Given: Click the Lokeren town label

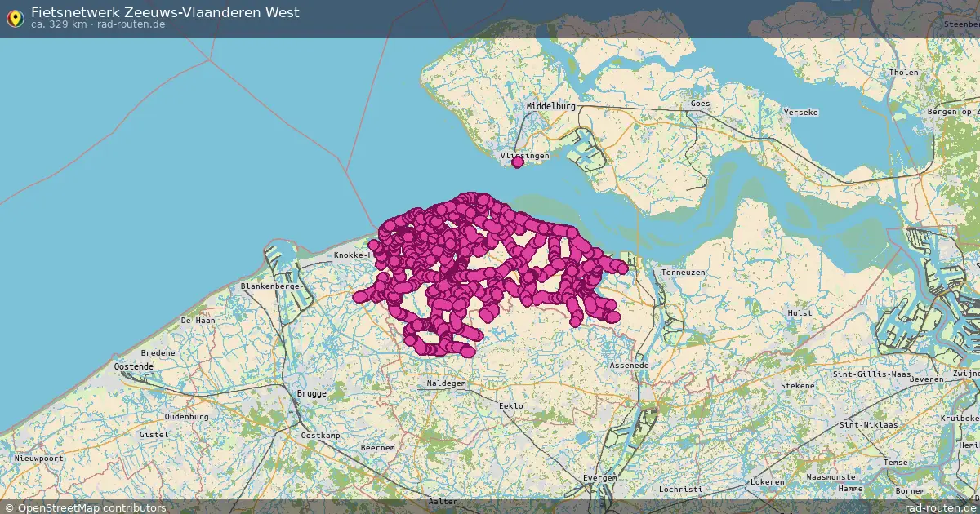Looking at the screenshot, I should 767,482.
